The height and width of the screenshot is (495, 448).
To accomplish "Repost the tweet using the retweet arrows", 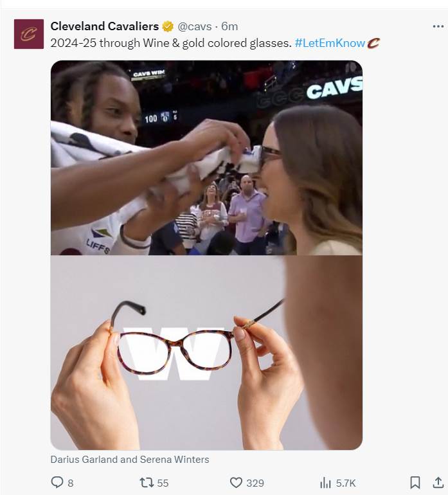I will point(147,482).
